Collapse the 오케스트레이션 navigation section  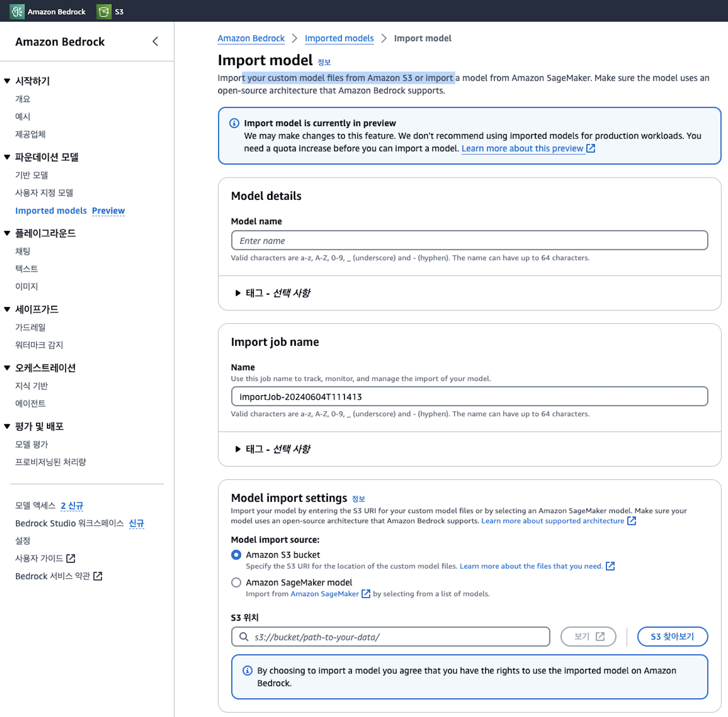click(x=7, y=368)
